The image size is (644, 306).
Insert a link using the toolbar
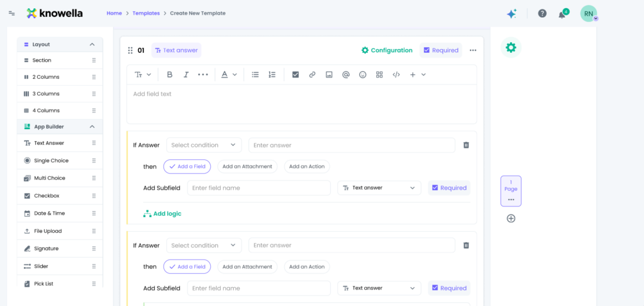[312, 74]
